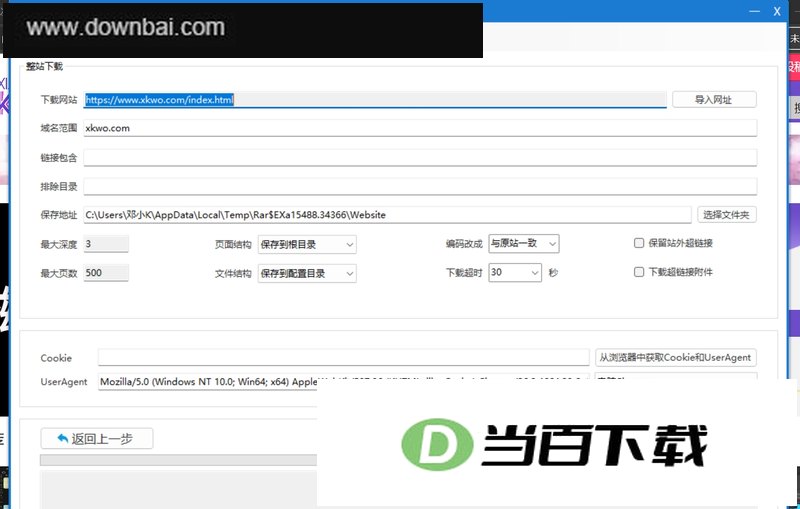Close the window with the X button
This screenshot has width=800, height=509.
tap(777, 11)
